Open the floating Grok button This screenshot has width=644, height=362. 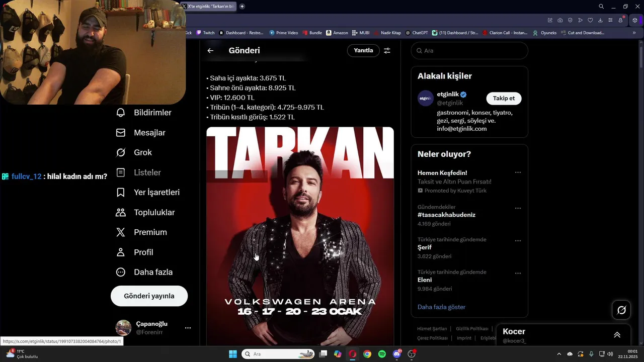click(621, 310)
